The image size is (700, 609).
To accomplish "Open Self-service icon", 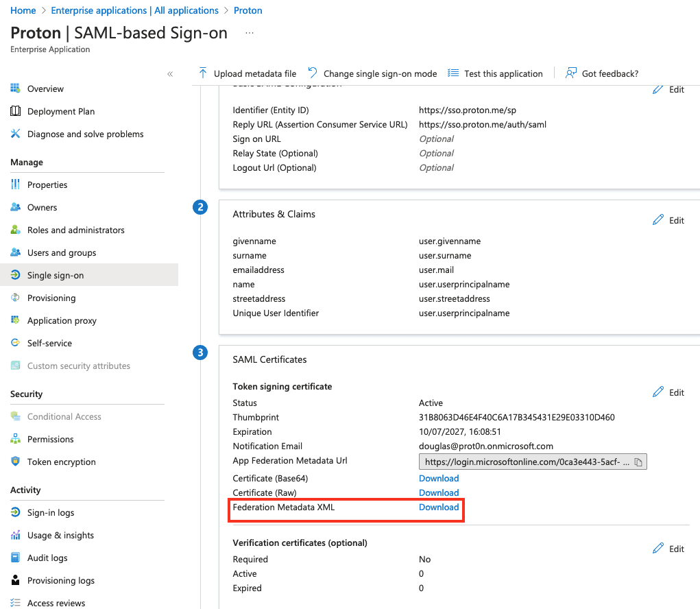I will 15,342.
